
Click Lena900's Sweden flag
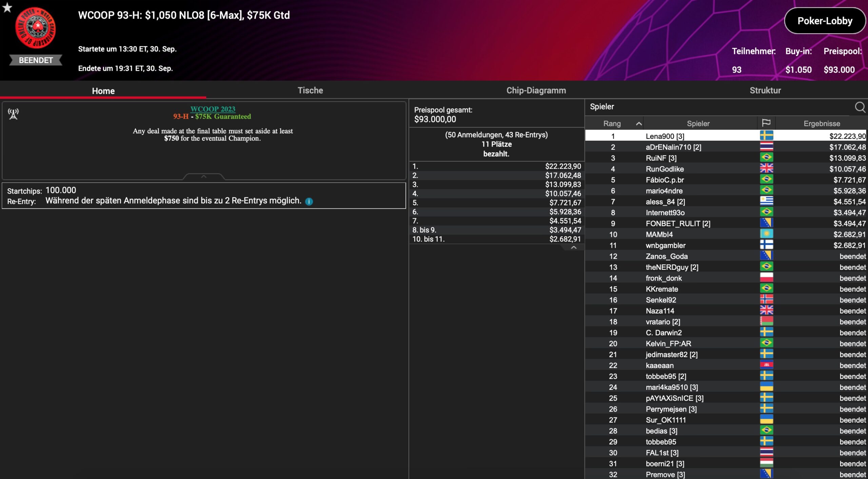coord(766,136)
